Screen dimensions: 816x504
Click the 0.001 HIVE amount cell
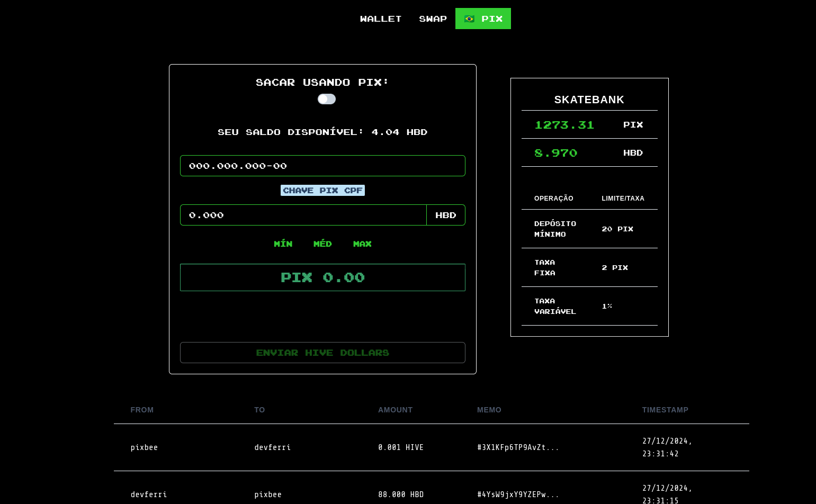click(x=401, y=447)
